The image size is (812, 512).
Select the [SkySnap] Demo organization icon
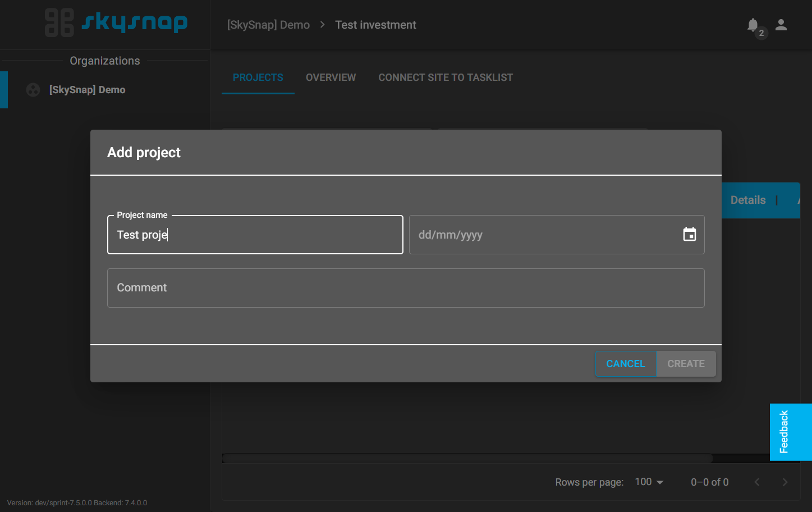[33, 90]
